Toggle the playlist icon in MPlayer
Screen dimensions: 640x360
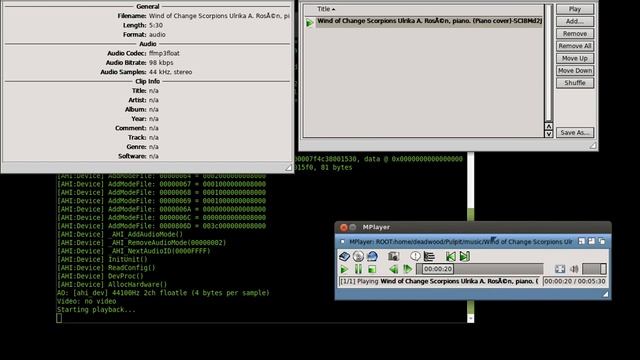coord(429,256)
